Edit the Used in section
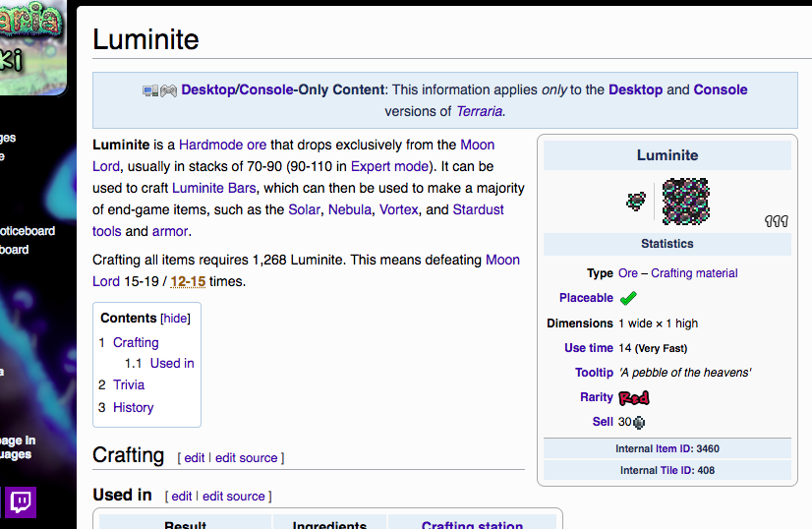The width and height of the screenshot is (812, 529). coord(182,497)
